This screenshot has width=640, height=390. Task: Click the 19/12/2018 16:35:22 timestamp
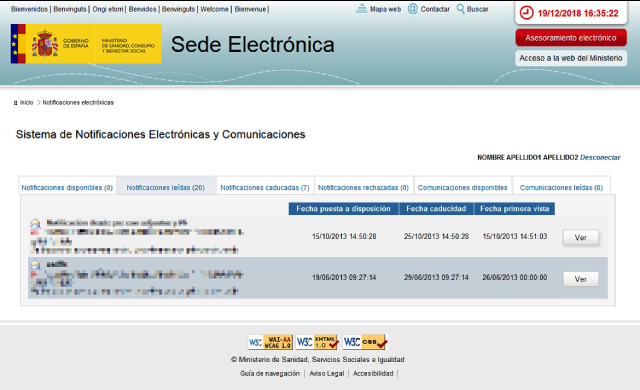coord(578,13)
